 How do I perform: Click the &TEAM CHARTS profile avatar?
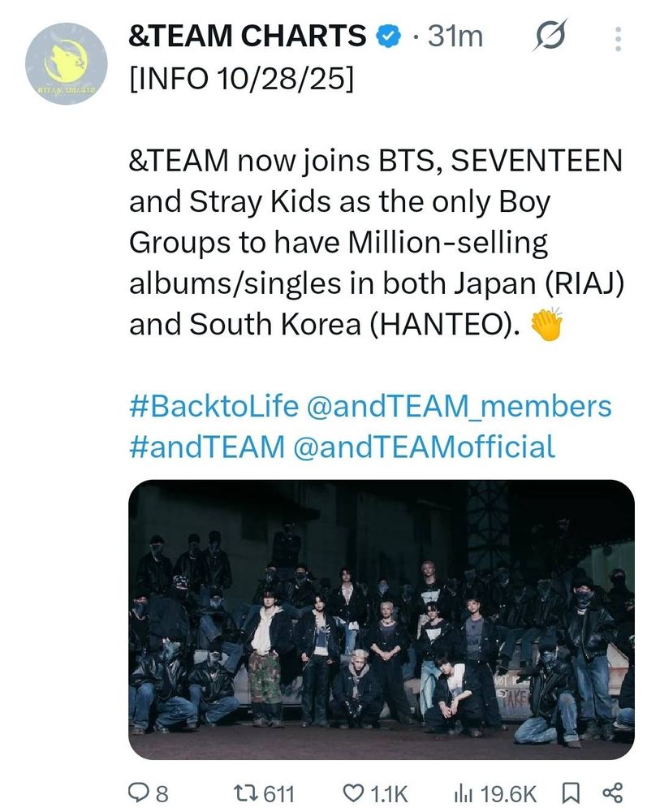(x=67, y=58)
